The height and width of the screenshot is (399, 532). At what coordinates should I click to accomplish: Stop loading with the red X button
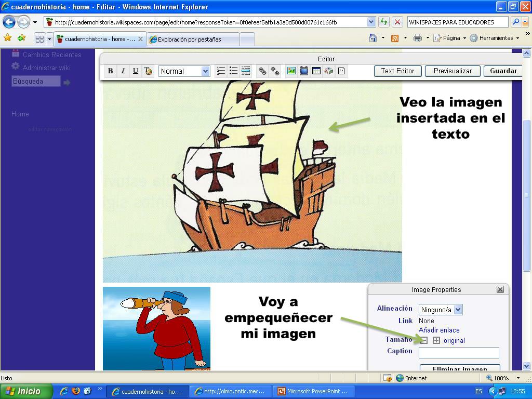pos(397,22)
